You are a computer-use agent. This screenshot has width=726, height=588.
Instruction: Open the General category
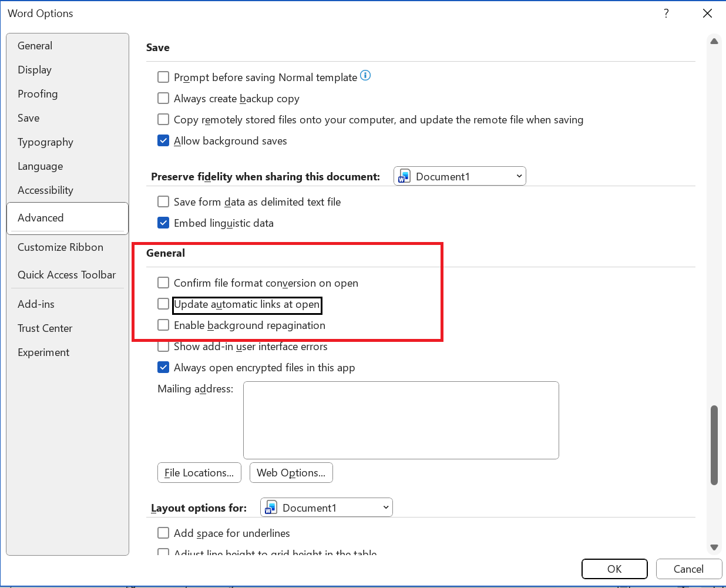click(68, 46)
